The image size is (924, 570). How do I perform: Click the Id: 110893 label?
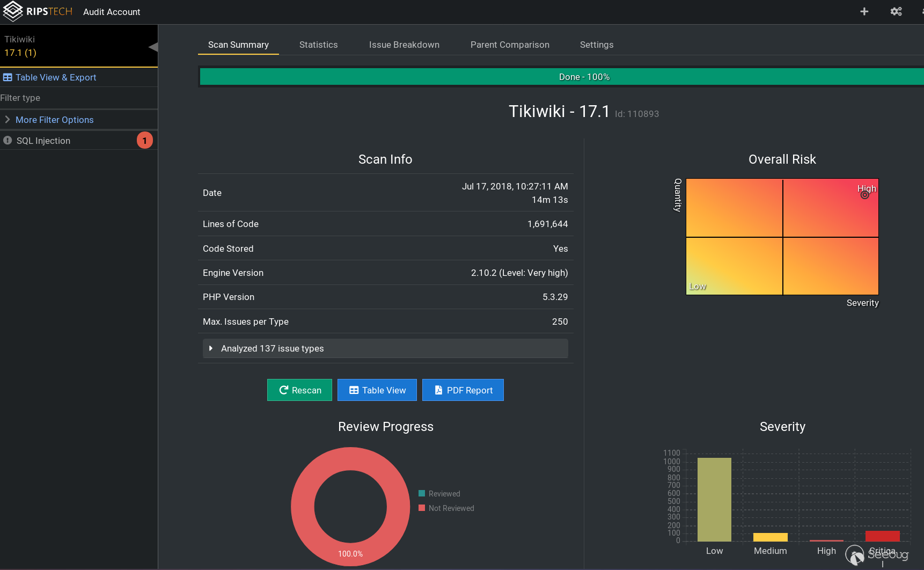(x=637, y=114)
